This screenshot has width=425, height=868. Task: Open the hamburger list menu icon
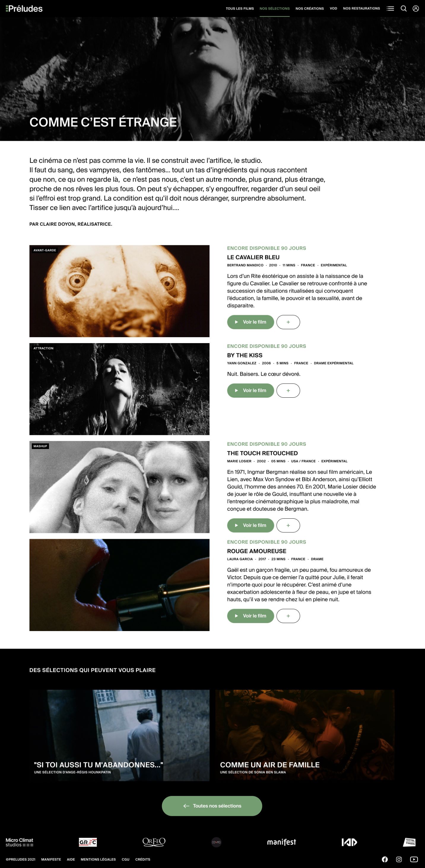pyautogui.click(x=390, y=8)
